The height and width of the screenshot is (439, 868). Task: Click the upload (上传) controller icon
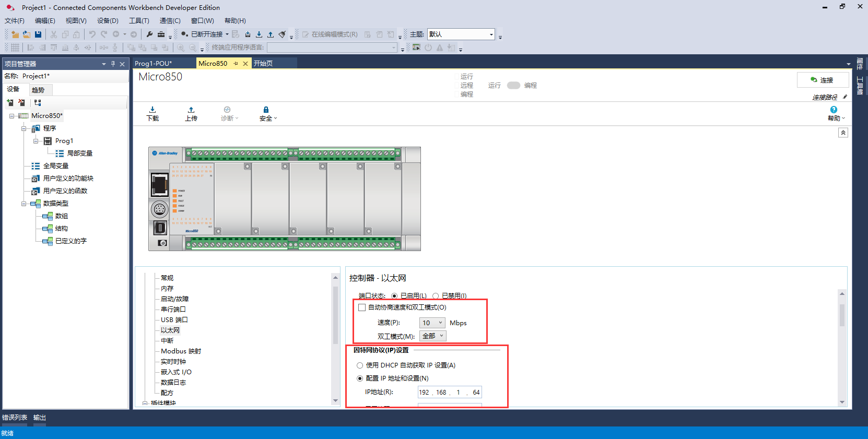pyautogui.click(x=191, y=113)
